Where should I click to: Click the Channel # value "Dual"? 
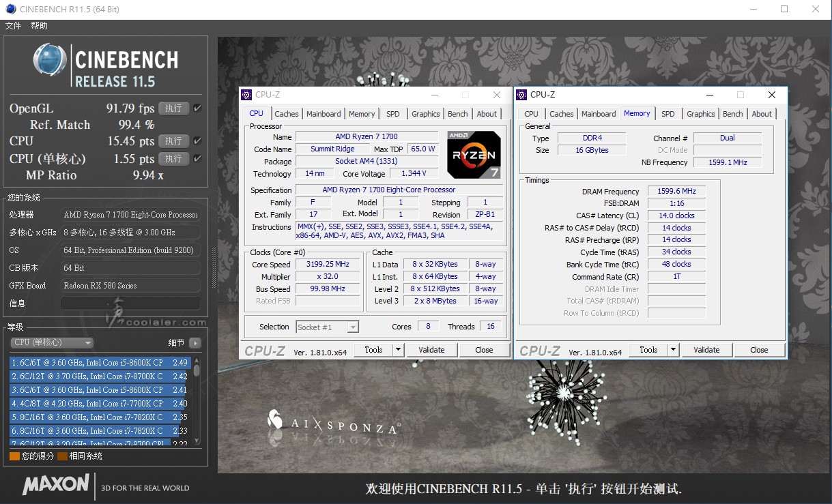728,138
